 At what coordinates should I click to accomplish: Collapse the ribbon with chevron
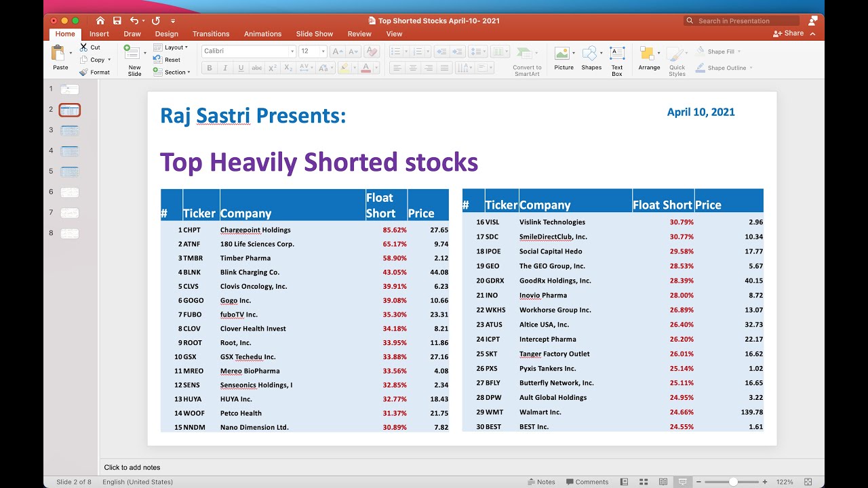pyautogui.click(x=812, y=33)
